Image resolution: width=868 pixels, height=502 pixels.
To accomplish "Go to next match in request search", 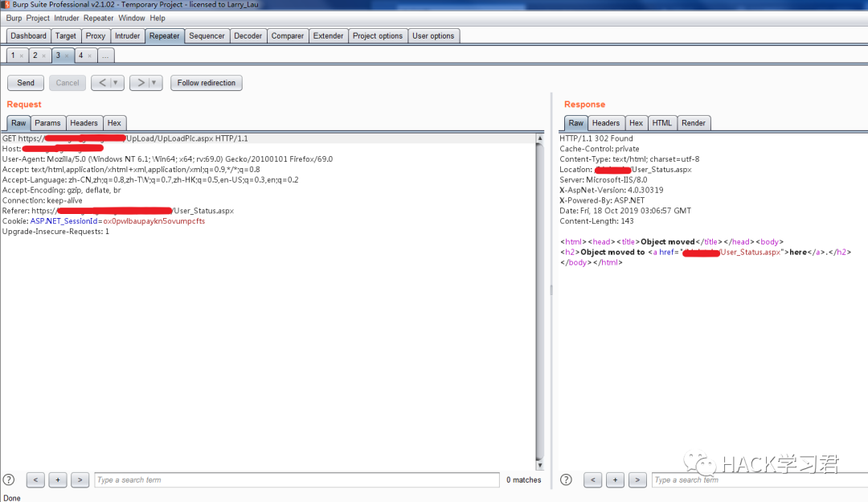I will point(80,479).
